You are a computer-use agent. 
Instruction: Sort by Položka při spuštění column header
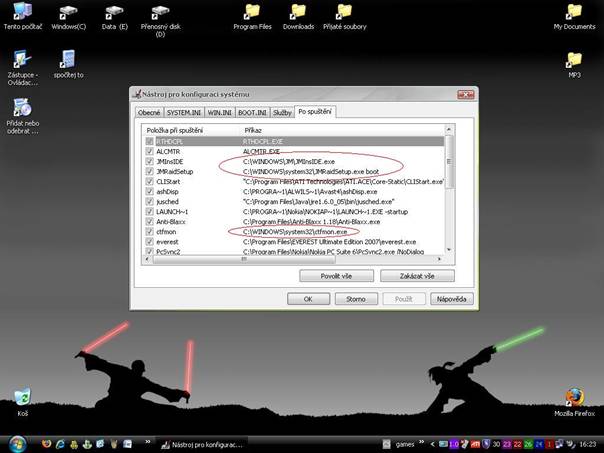click(191, 130)
